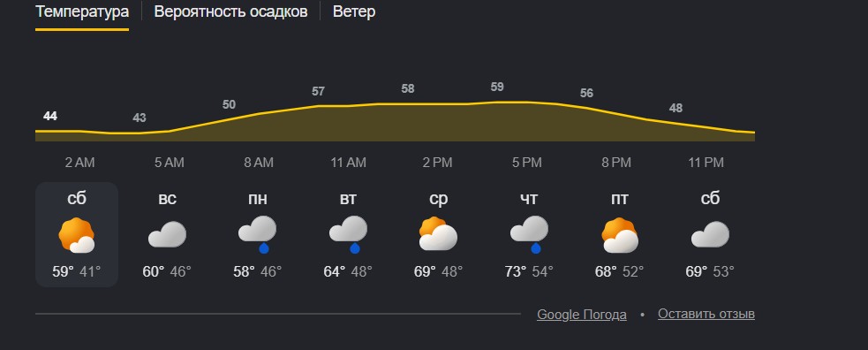This screenshot has width=868, height=350.
Task: Select the вс day label
Action: click(167, 199)
